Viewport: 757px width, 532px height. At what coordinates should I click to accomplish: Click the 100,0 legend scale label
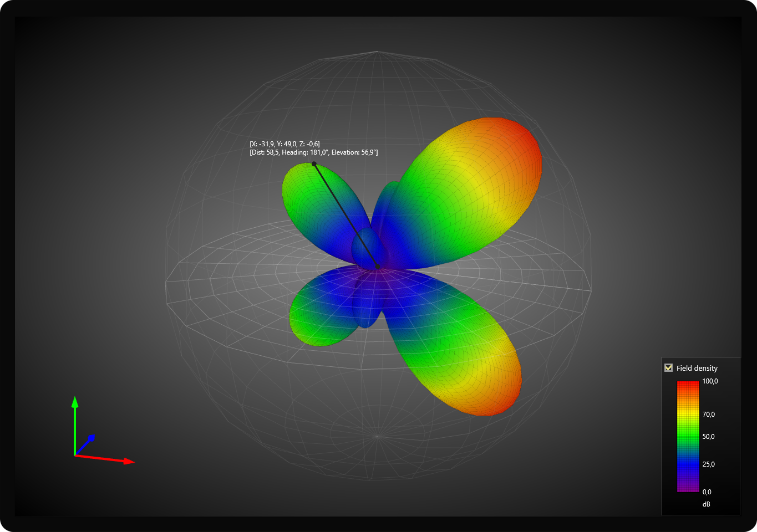pyautogui.click(x=710, y=381)
